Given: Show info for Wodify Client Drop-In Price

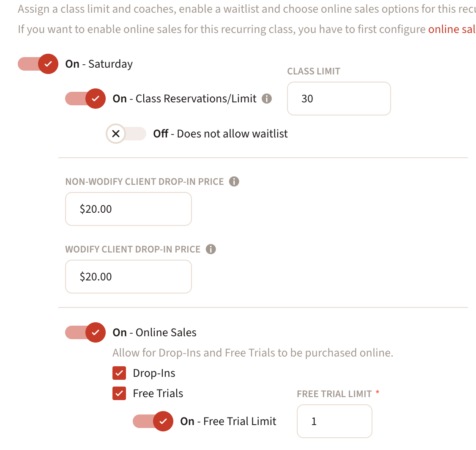Looking at the screenshot, I should (211, 249).
